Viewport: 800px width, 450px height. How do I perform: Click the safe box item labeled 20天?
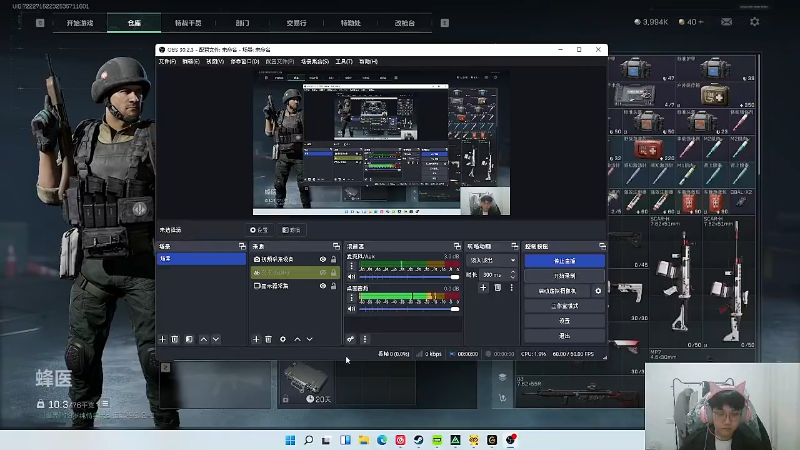306,383
